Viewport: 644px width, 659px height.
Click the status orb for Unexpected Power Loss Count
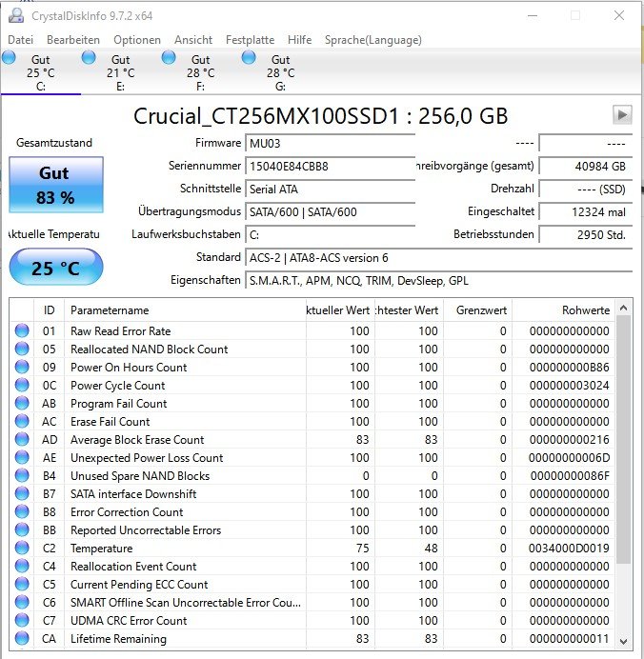click(22, 457)
